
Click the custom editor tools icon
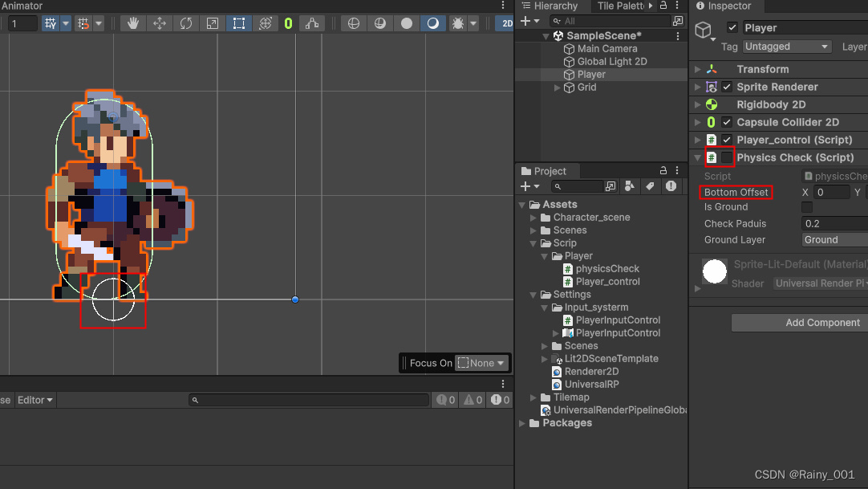click(312, 23)
